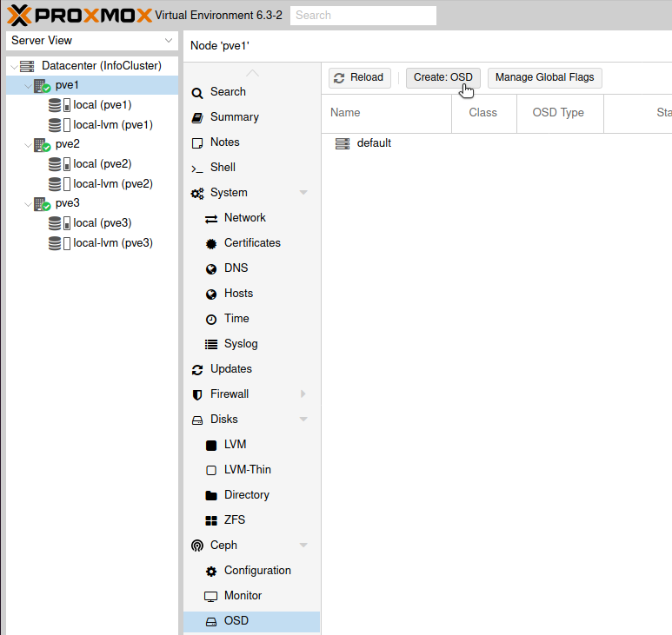672x635 pixels.
Task: Select local-lvm (pve3) storage
Action: point(92,243)
